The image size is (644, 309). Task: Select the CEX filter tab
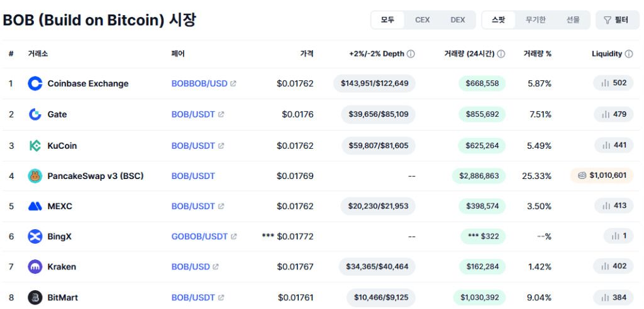(x=422, y=19)
